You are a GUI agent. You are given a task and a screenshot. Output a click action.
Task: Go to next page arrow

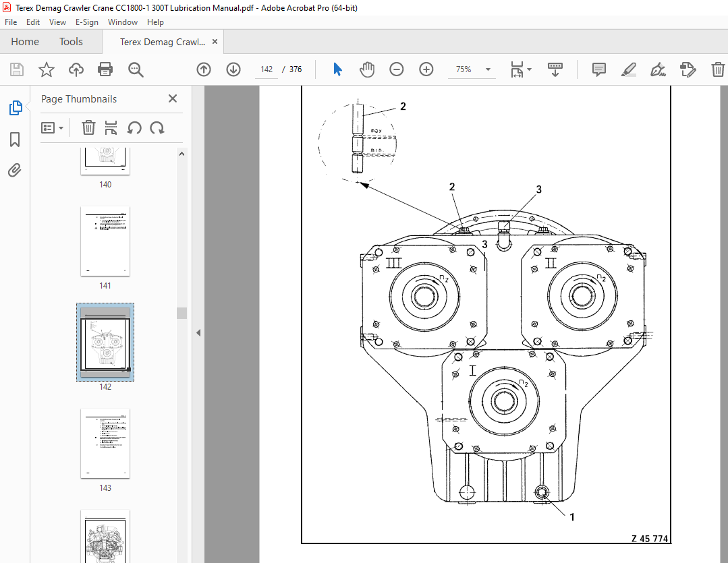tap(233, 69)
